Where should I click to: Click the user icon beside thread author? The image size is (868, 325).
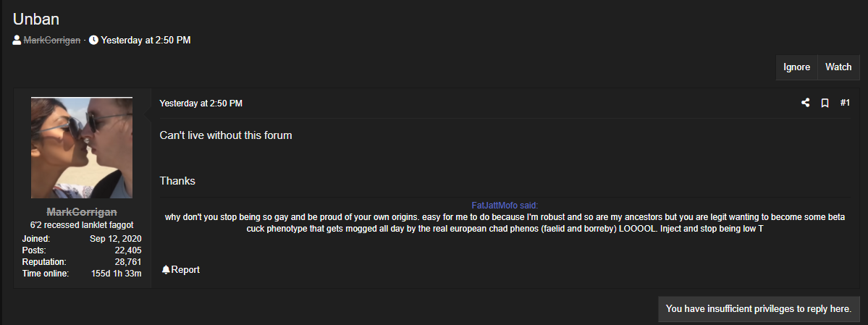click(17, 40)
